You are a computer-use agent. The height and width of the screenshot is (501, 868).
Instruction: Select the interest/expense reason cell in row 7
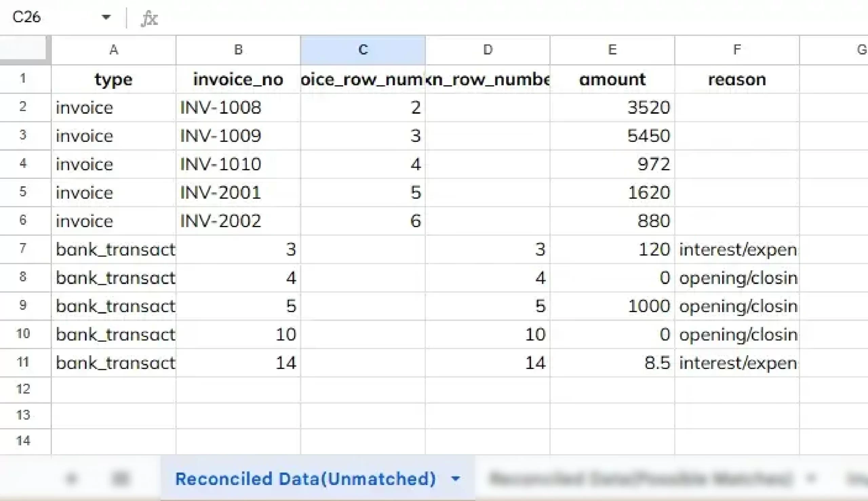point(736,249)
